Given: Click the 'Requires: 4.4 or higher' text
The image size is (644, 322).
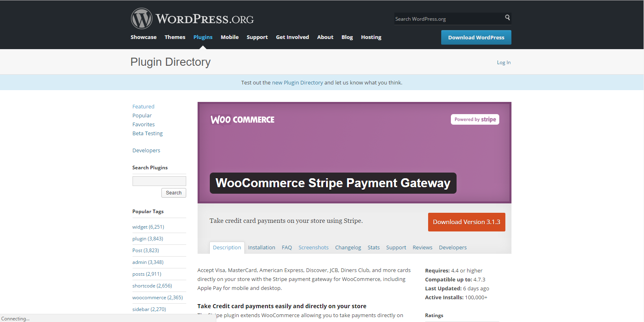Looking at the screenshot, I should coord(454,271).
